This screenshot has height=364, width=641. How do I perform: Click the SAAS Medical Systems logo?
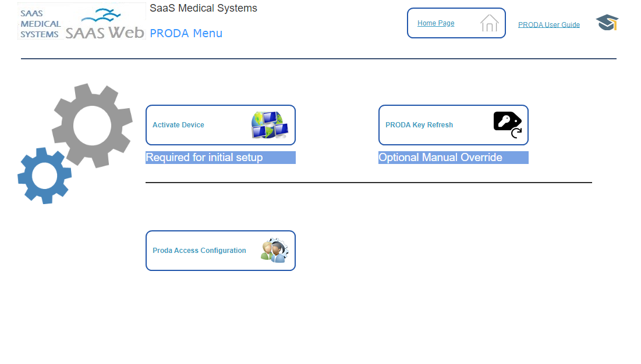coord(40,24)
